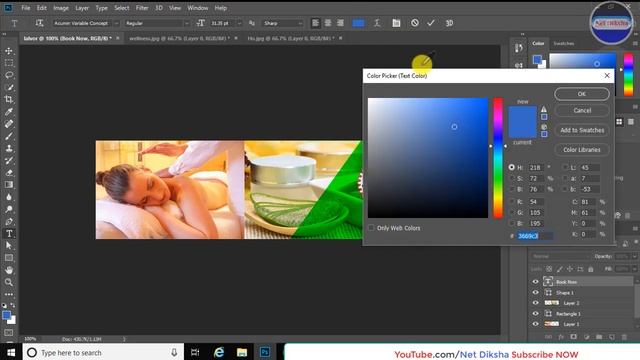Select the S saturation radio button
This screenshot has height=360, width=640.
511,178
